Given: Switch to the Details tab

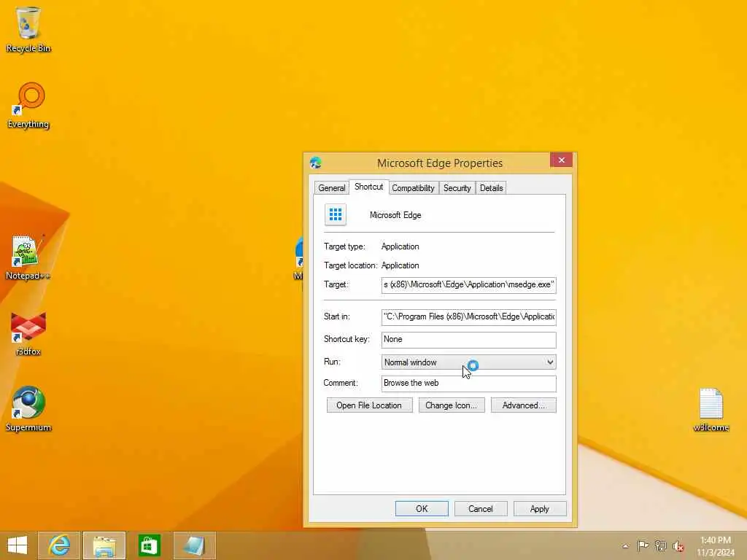Looking at the screenshot, I should [x=491, y=188].
